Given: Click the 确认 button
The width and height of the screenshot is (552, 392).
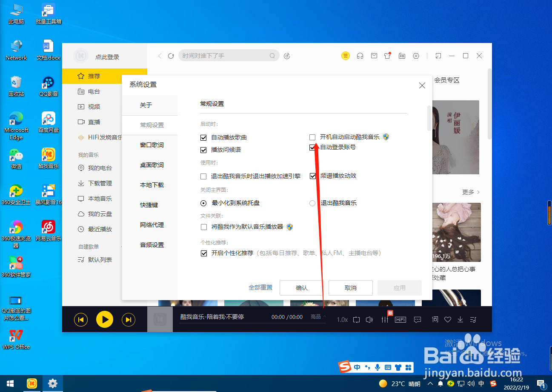Looking at the screenshot, I should tap(302, 288).
